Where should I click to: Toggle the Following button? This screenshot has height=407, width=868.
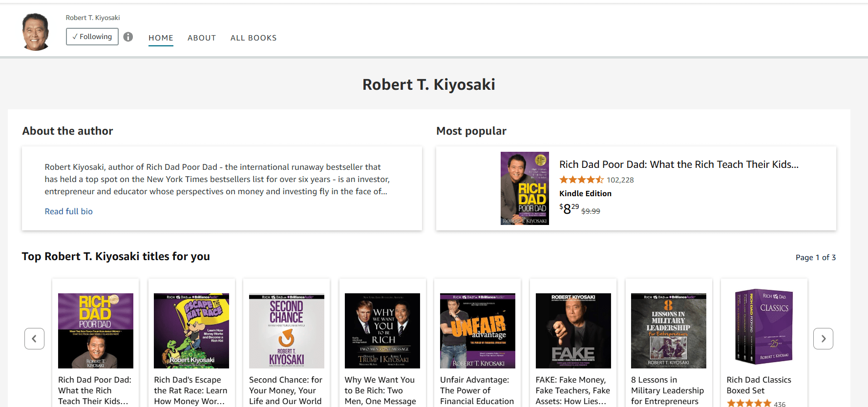tap(92, 37)
